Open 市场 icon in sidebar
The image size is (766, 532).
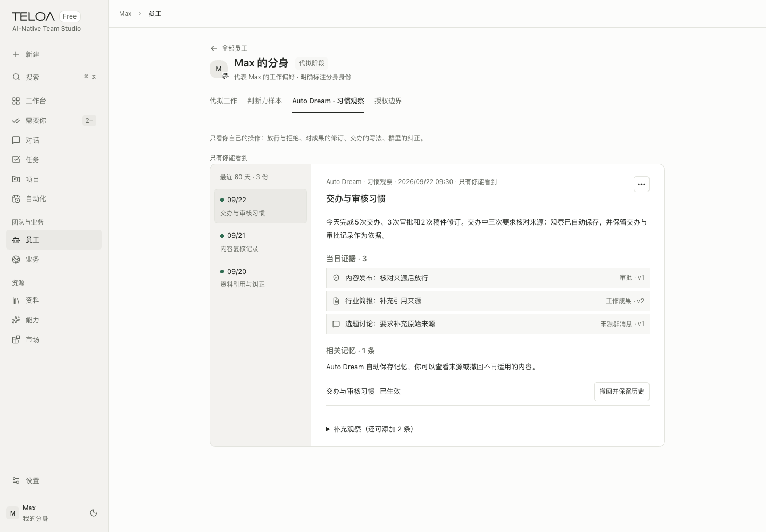[x=16, y=340]
